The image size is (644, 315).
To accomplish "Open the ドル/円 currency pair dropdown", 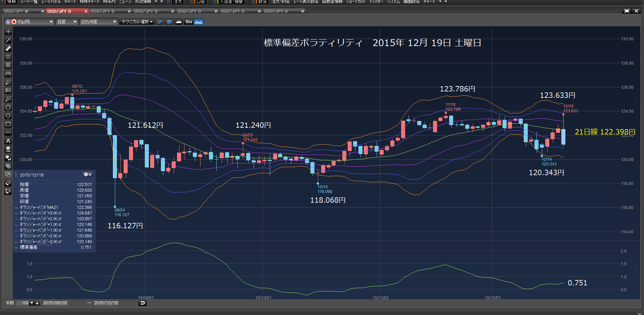I will click(30, 22).
